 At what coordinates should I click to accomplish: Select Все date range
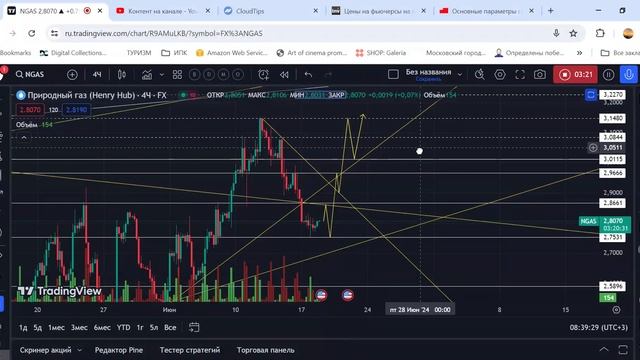point(170,327)
